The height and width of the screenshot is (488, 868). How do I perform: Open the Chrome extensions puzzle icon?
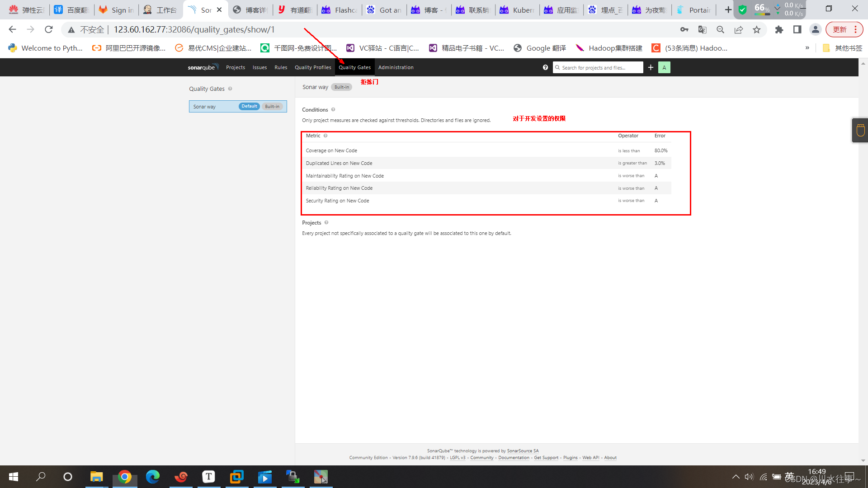coord(779,30)
